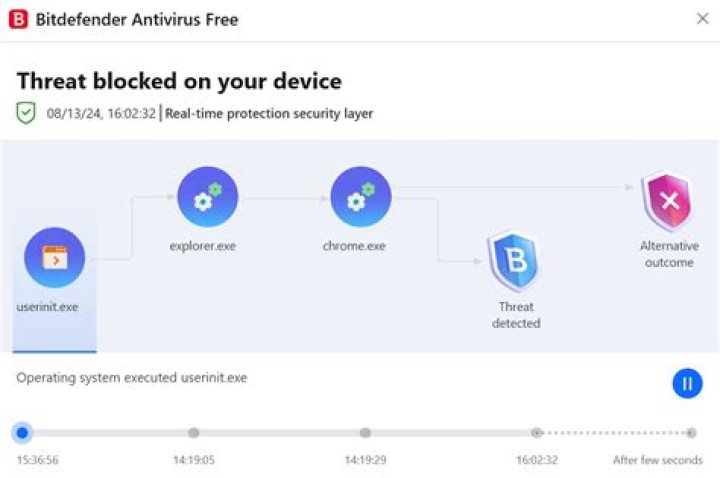720x478 pixels.
Task: Click the explorer.exe label
Action: [203, 246]
